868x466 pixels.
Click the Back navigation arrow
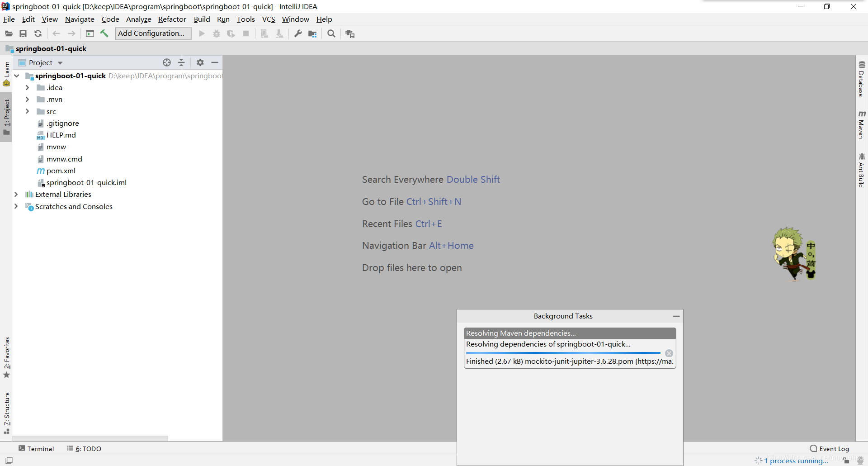57,33
